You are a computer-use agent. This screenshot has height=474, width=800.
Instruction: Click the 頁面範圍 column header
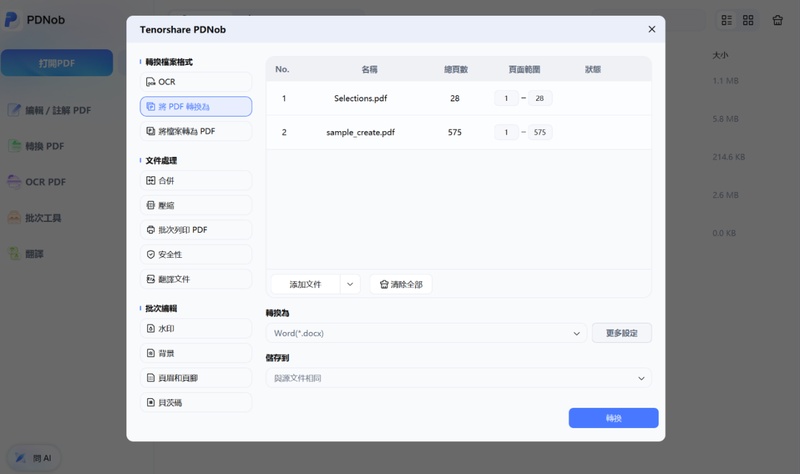pyautogui.click(x=524, y=69)
